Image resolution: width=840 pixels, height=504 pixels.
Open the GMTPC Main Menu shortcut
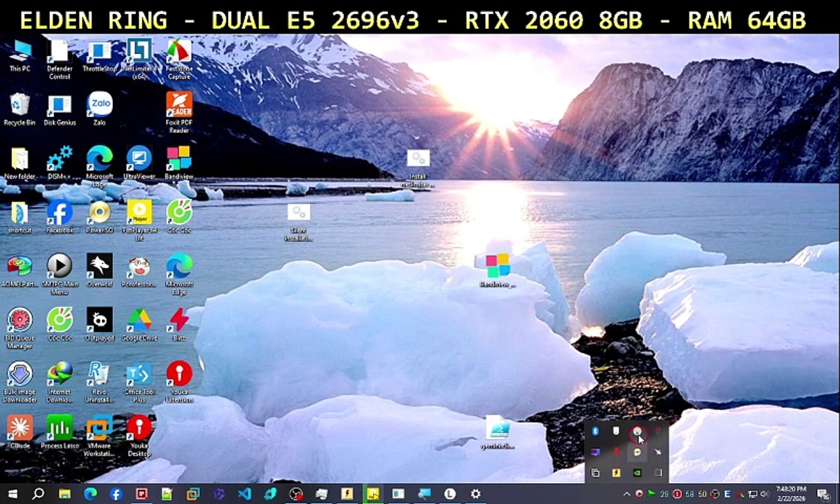click(x=59, y=274)
